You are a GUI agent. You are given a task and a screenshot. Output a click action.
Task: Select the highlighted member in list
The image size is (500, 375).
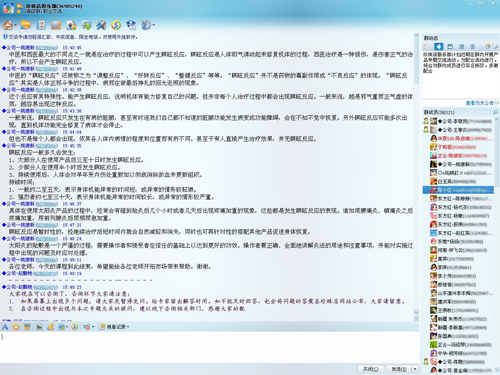[x=458, y=190]
